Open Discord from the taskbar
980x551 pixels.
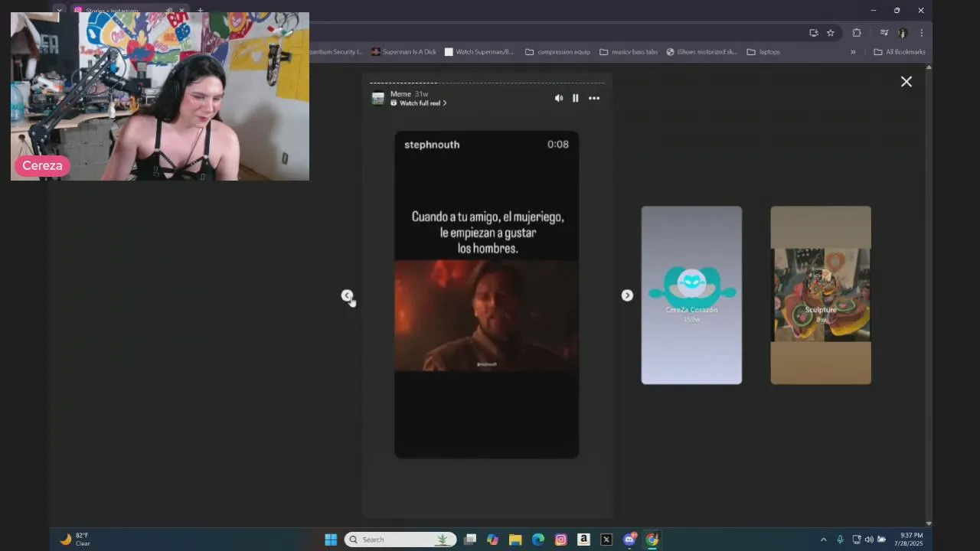click(x=629, y=540)
